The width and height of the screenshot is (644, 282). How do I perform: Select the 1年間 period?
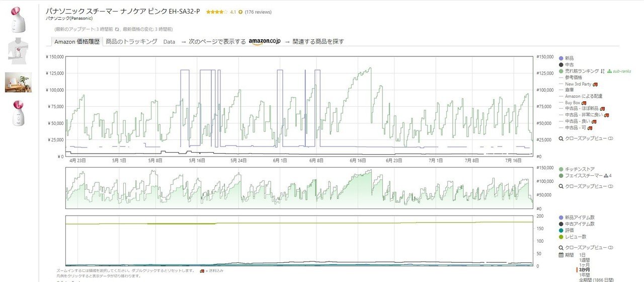(585, 275)
